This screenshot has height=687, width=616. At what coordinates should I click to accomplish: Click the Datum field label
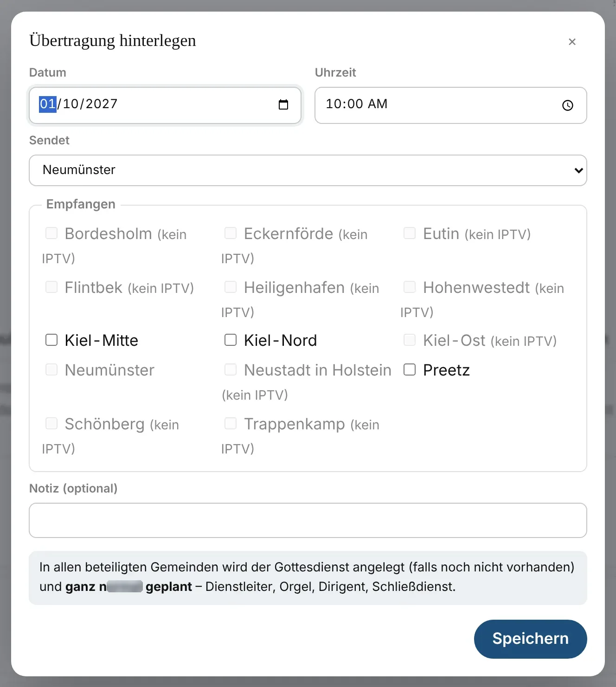(x=48, y=72)
